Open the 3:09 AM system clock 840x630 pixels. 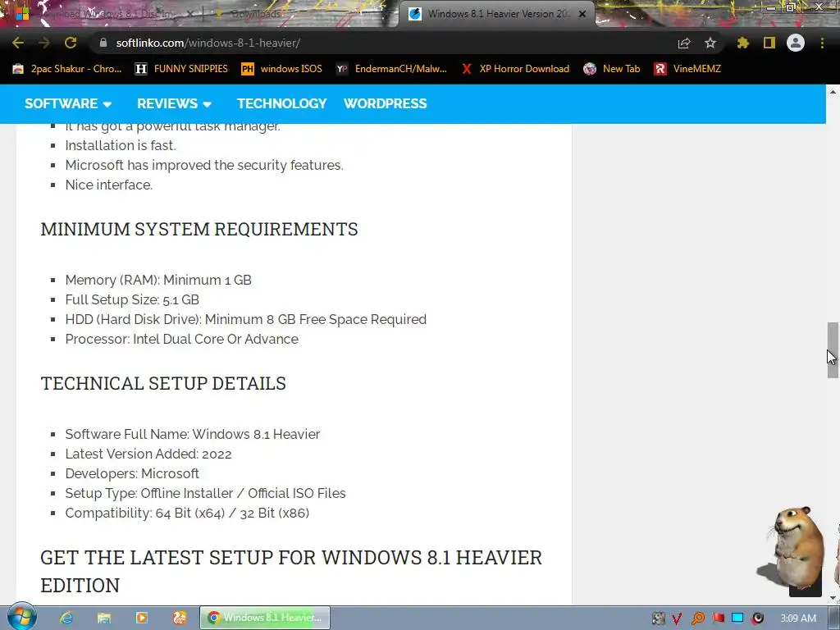798,619
